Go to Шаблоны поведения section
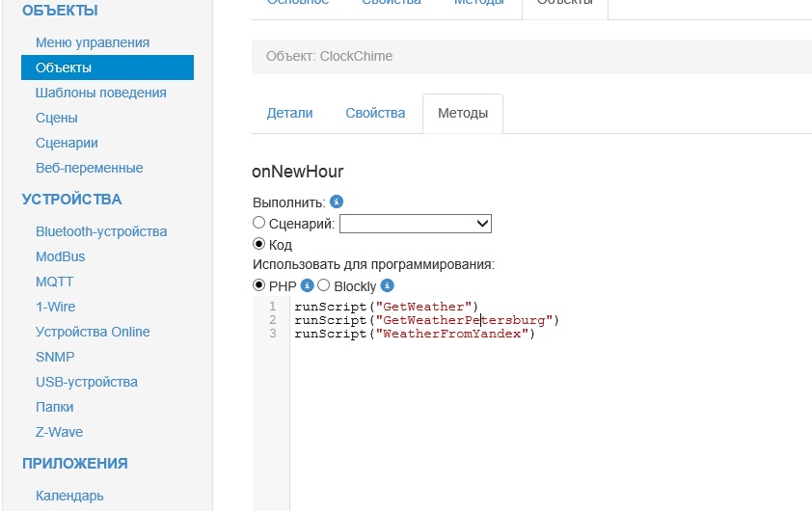Screen dimensions: 812x511 (x=101, y=93)
